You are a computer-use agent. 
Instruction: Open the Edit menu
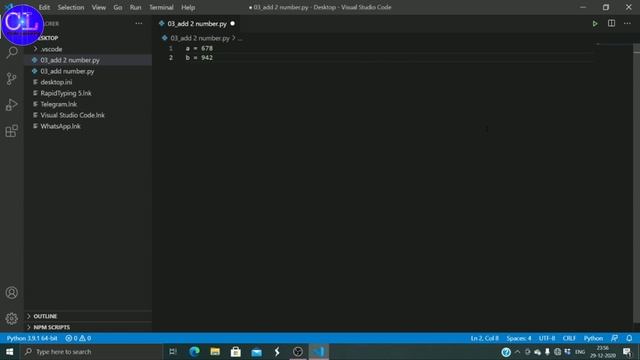coord(44,7)
